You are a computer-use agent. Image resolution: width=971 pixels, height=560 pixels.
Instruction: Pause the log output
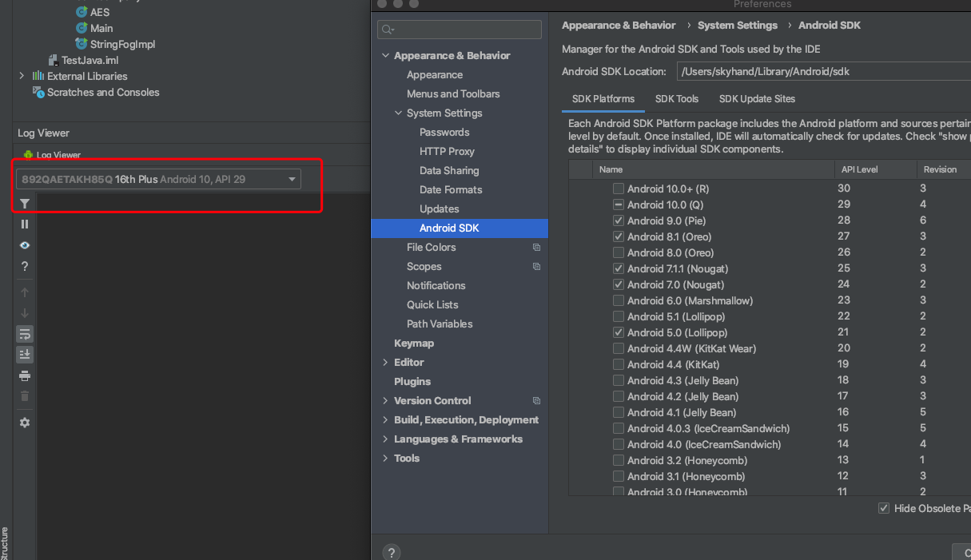[x=25, y=224]
